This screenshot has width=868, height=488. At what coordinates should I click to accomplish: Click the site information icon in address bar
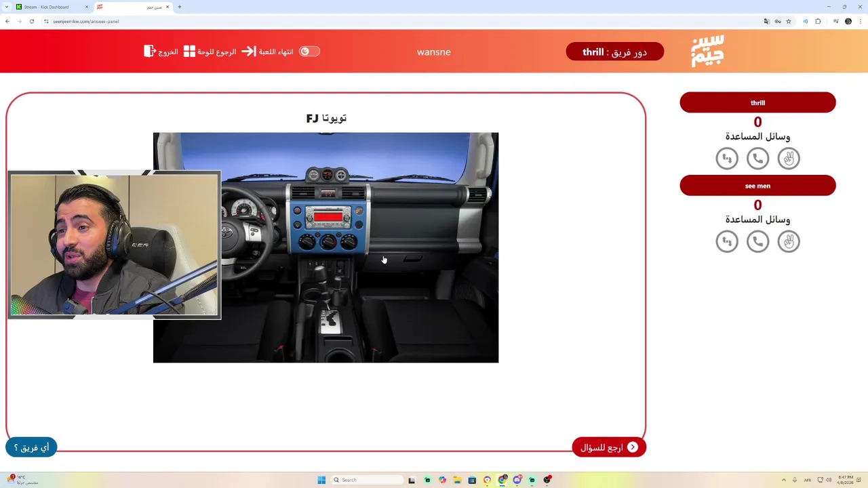point(47,21)
